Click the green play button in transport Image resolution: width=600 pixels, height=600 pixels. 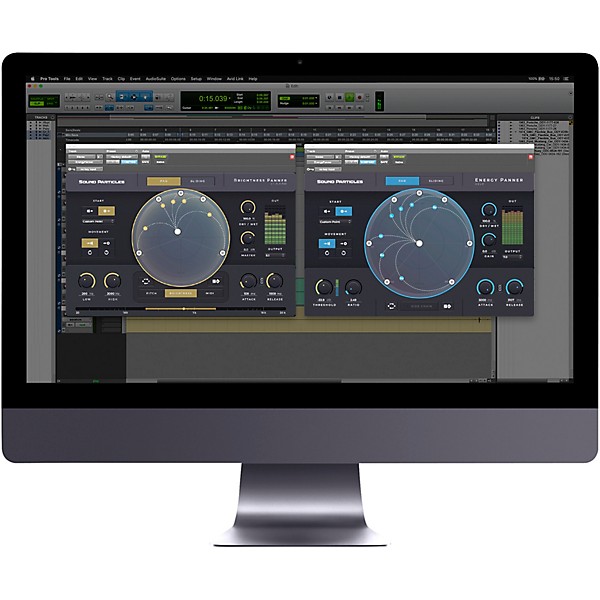point(349,98)
